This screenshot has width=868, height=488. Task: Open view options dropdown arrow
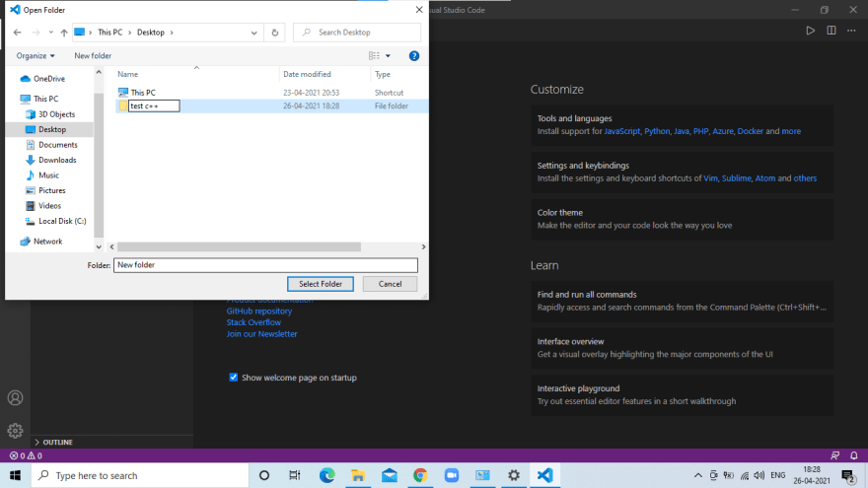point(388,56)
